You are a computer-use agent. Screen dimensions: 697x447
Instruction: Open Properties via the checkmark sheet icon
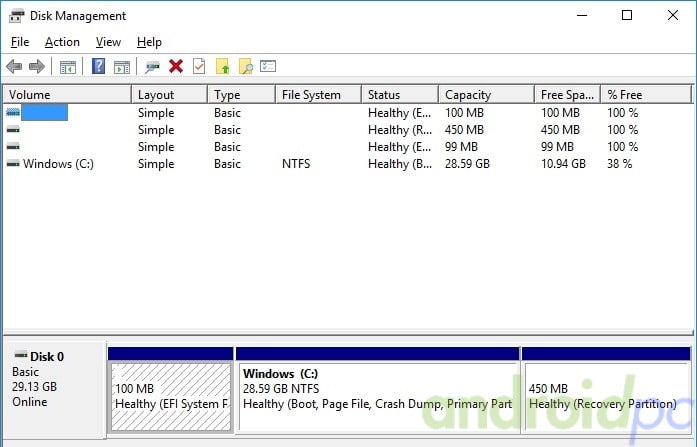click(199, 66)
